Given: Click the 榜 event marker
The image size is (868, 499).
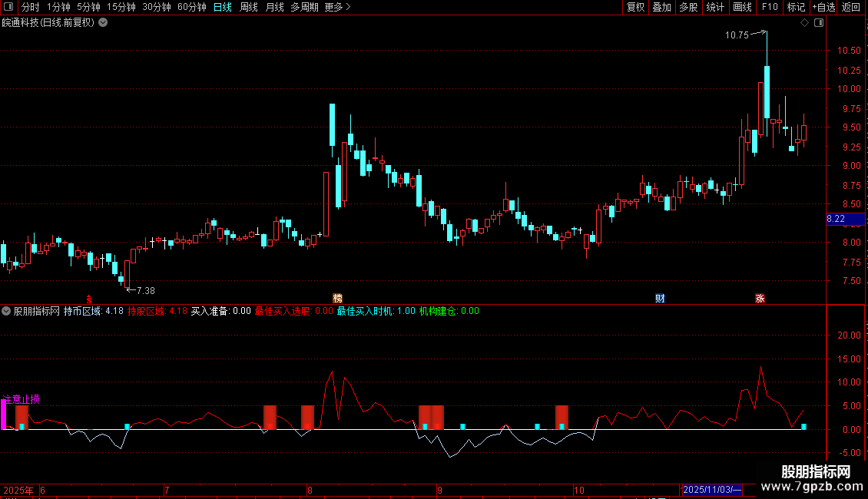Looking at the screenshot, I should [338, 299].
